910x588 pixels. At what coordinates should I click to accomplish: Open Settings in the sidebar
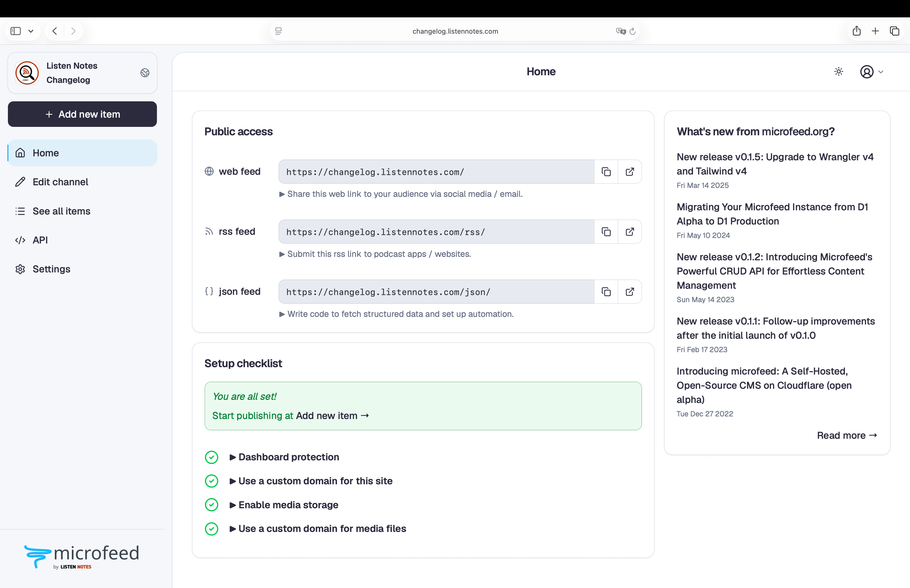82,269
